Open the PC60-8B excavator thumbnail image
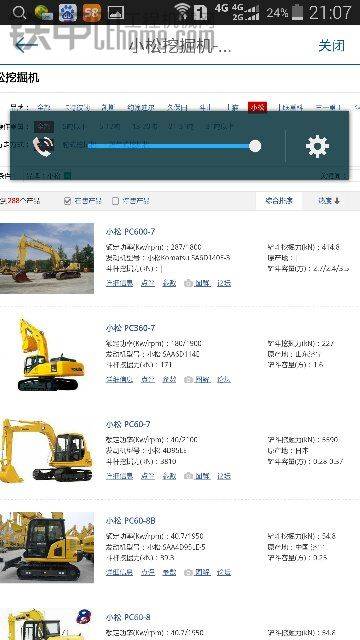360x640 pixels. (x=47, y=547)
